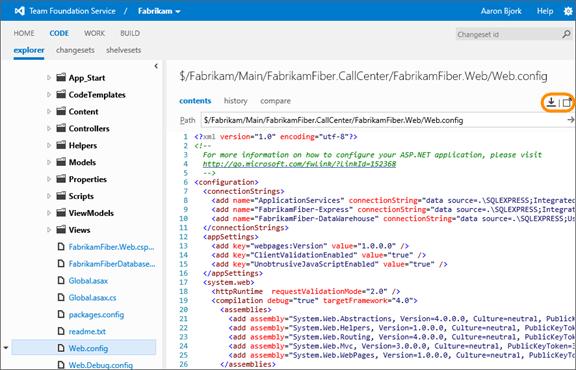
Task: Click the readme.txt file icon
Action: [61, 331]
